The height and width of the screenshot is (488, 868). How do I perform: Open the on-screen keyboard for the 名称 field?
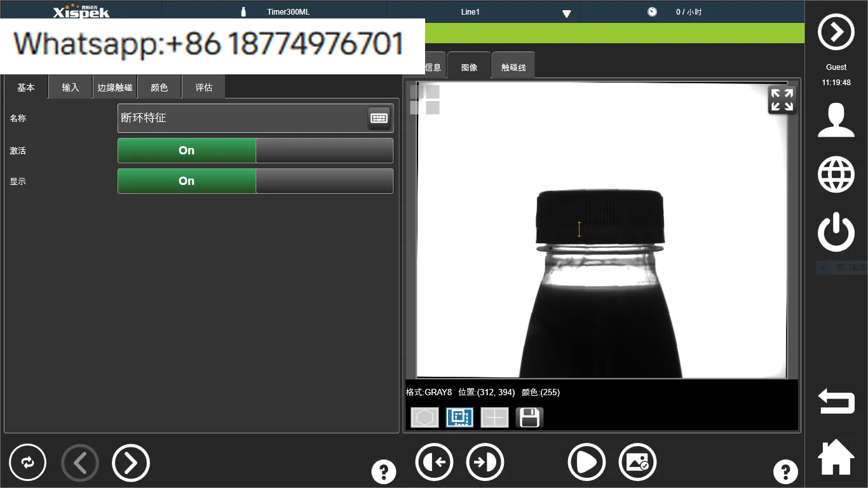pyautogui.click(x=379, y=118)
